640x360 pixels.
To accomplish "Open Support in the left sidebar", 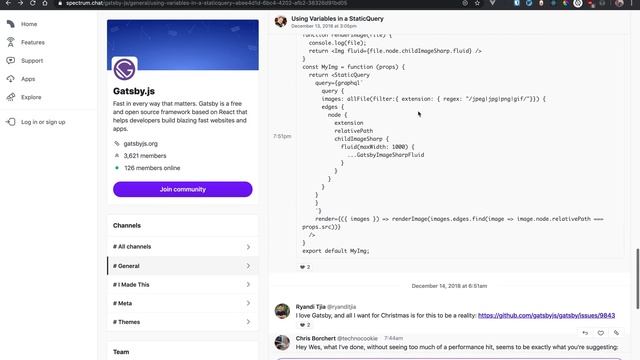I will click(32, 61).
